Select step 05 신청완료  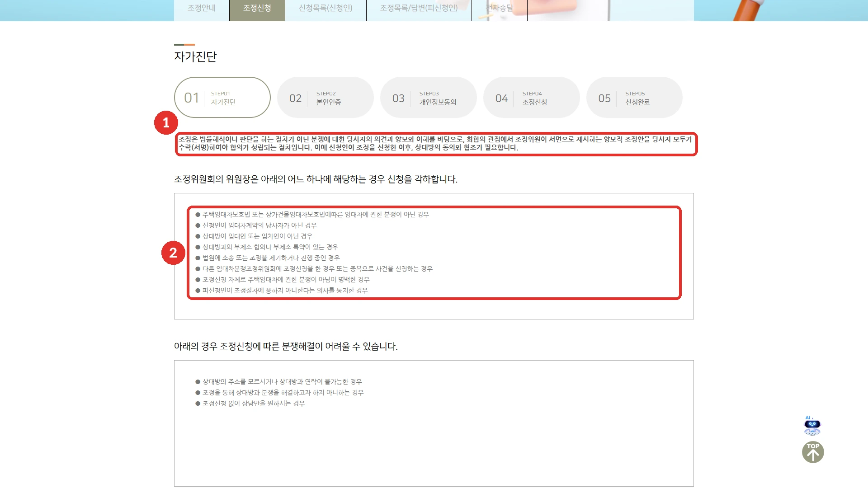(634, 98)
